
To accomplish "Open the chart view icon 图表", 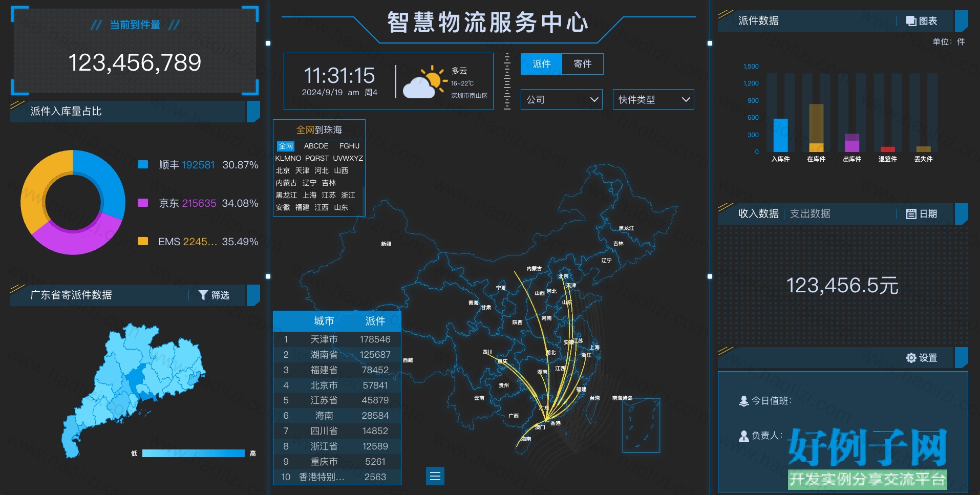I will pyautogui.click(x=911, y=21).
